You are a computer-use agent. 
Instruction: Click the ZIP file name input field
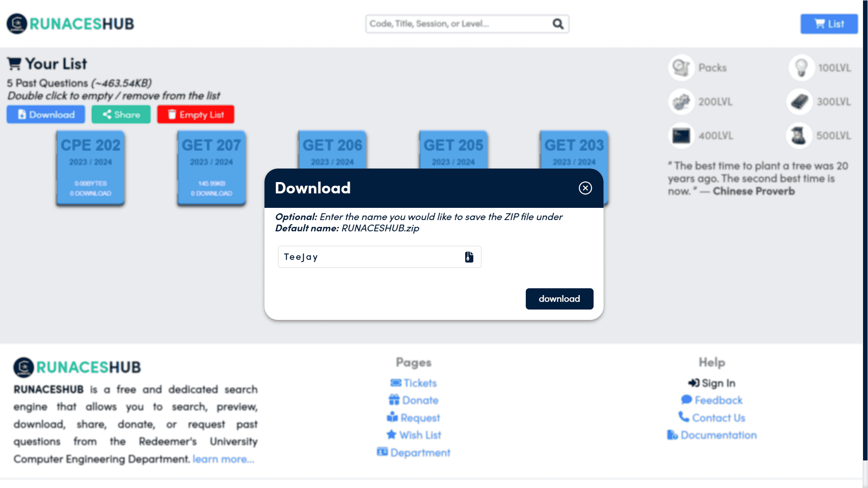point(379,257)
